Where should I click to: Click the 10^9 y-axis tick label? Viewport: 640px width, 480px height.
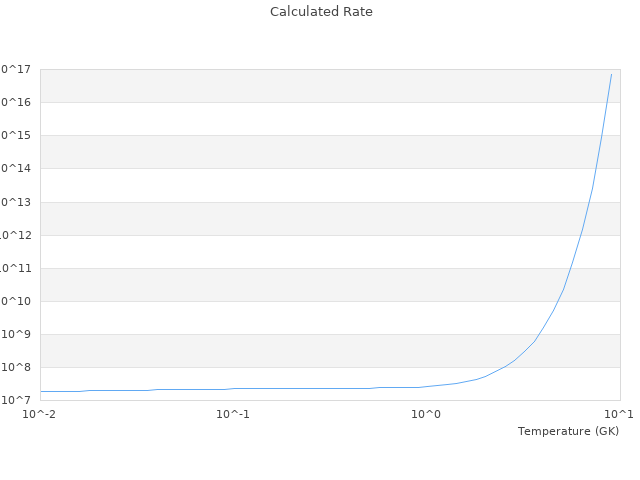pos(16,334)
